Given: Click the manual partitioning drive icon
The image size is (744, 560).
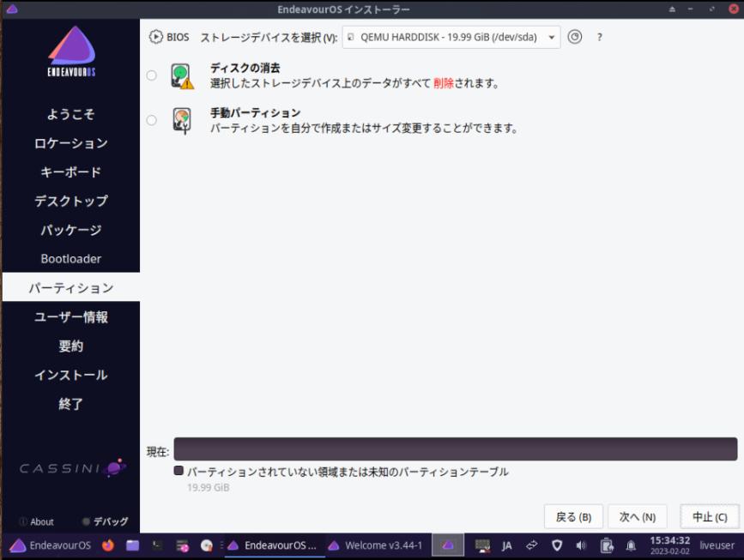Looking at the screenshot, I should [182, 121].
